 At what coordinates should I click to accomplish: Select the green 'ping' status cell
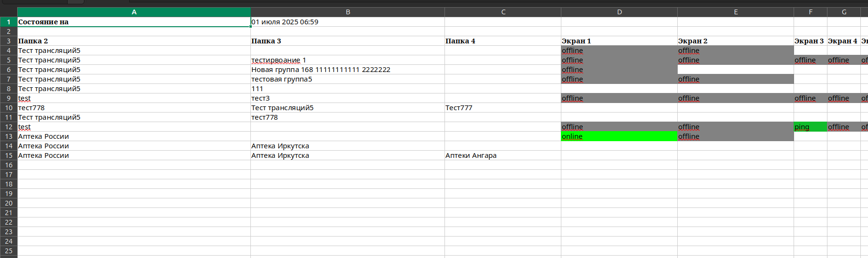(810, 127)
